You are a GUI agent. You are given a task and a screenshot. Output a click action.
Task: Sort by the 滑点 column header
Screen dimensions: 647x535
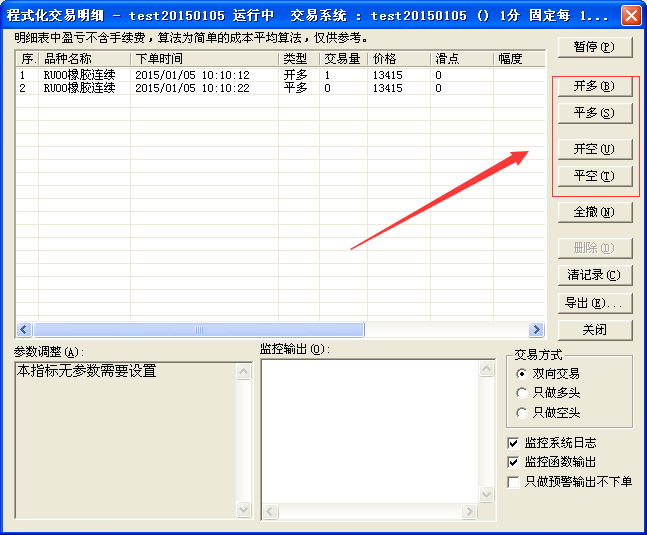pos(462,59)
